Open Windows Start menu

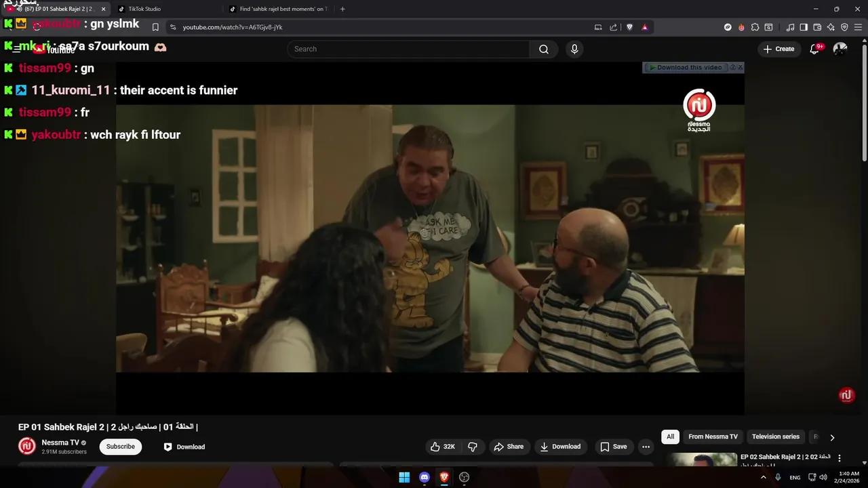tap(404, 477)
